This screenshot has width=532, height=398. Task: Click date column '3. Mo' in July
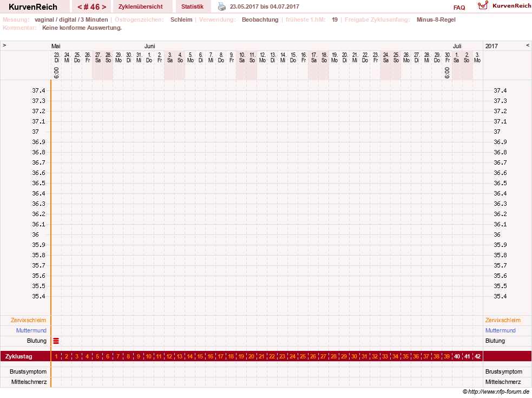pyautogui.click(x=477, y=57)
